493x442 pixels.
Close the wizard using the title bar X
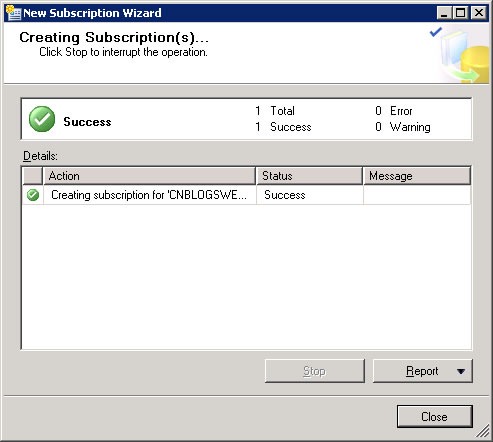[x=479, y=13]
